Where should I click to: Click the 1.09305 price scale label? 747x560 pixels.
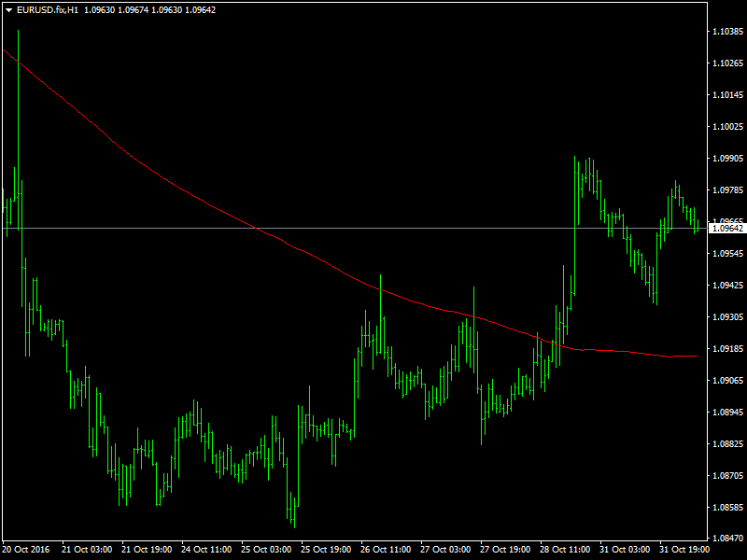pos(727,317)
